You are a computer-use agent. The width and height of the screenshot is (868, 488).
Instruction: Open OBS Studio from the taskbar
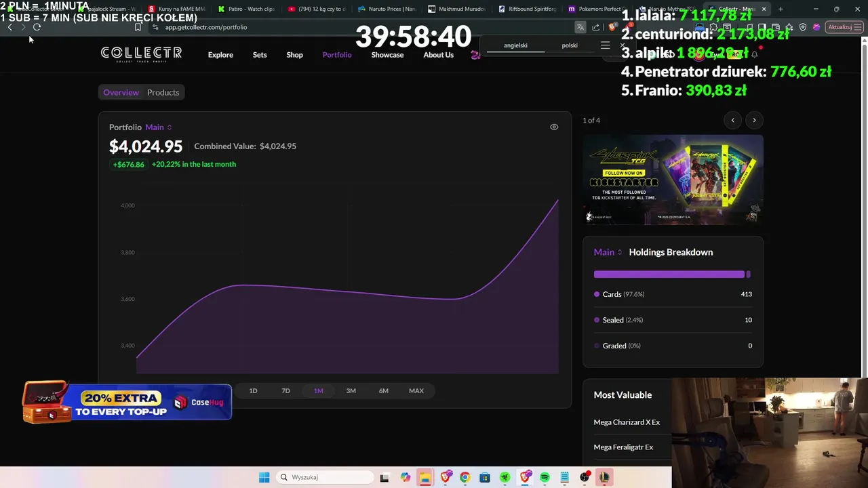(x=585, y=477)
